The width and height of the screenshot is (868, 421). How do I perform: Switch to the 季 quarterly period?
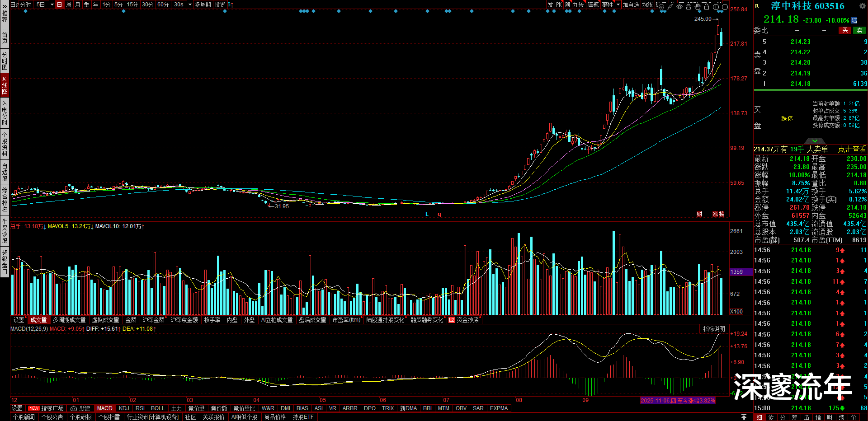[87, 5]
